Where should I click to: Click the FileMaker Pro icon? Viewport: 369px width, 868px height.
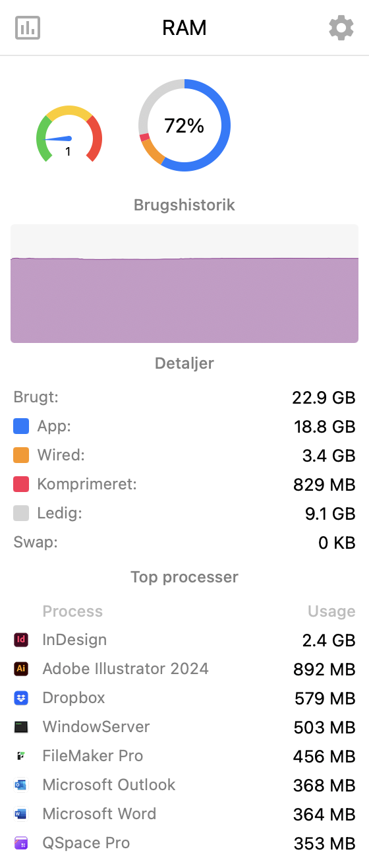point(21,755)
